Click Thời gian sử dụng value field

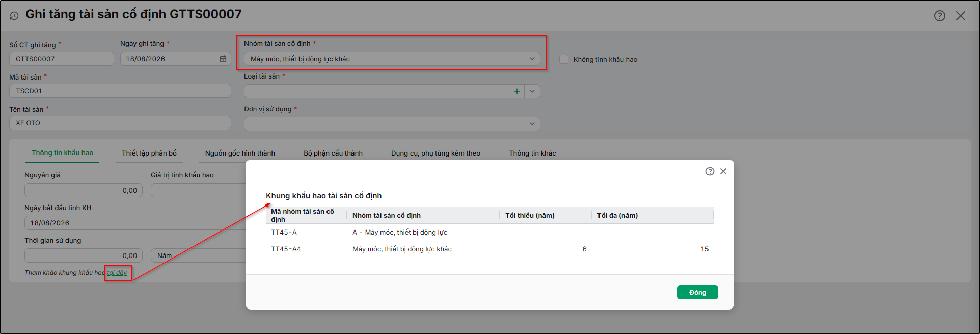[x=84, y=255]
